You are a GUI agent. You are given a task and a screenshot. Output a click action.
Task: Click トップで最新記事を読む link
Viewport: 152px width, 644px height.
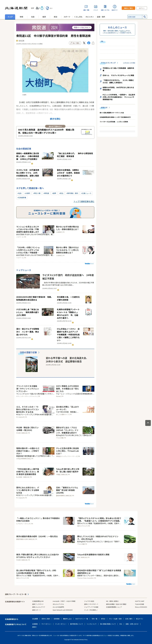click(84, 201)
